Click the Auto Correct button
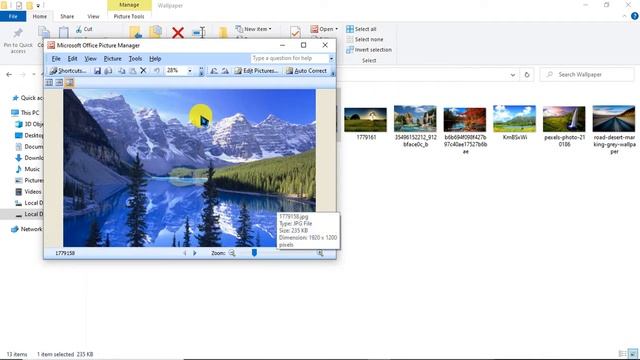 [x=306, y=71]
